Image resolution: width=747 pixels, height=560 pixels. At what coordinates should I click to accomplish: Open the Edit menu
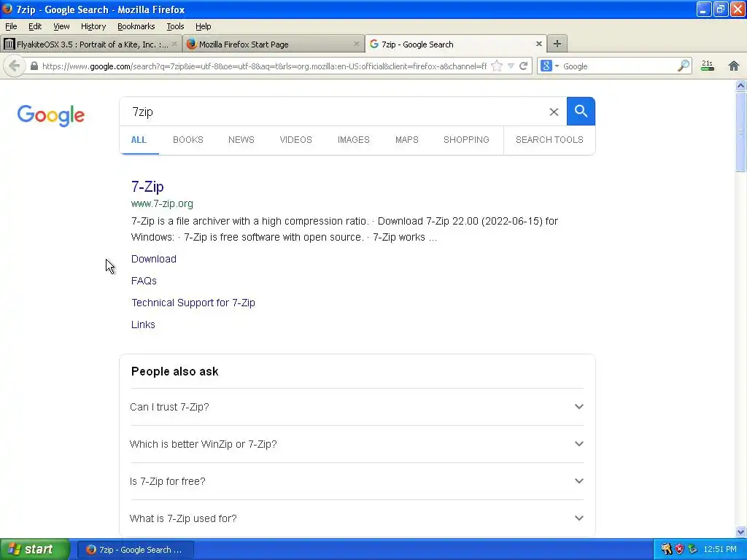click(35, 26)
